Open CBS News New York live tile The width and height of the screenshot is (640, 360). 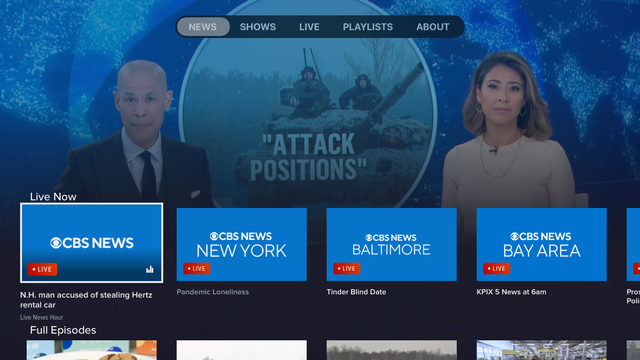tap(242, 244)
